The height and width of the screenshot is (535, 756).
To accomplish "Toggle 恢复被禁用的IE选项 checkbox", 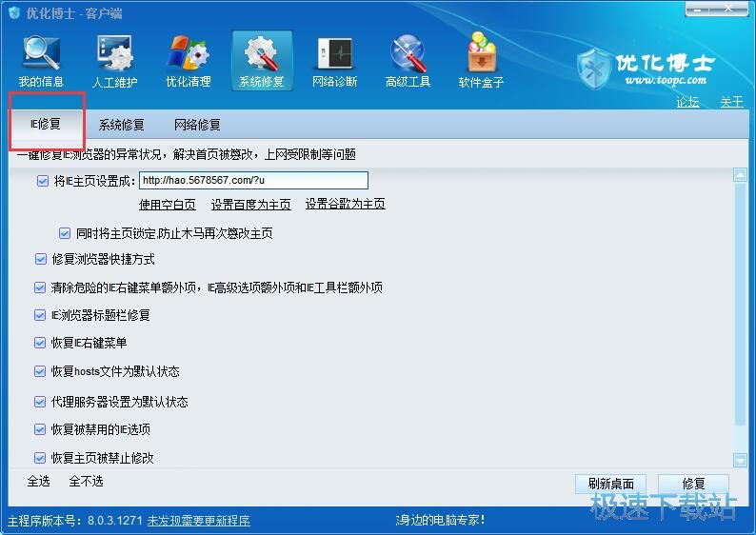I will click(x=40, y=429).
